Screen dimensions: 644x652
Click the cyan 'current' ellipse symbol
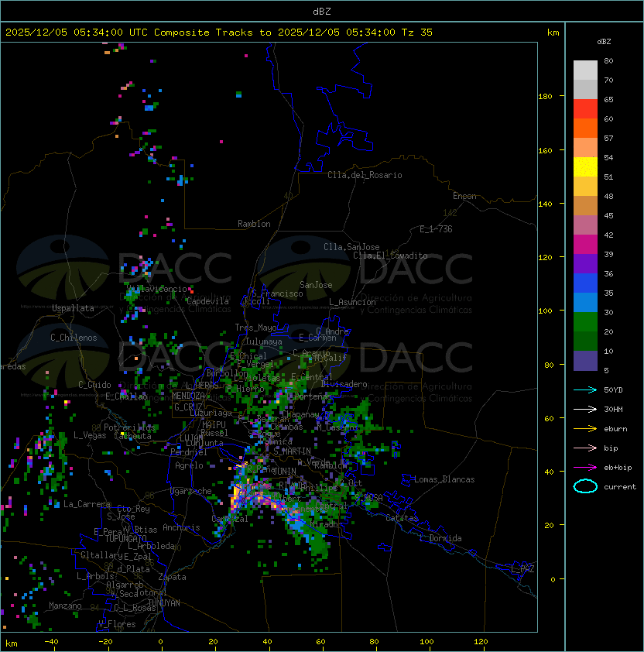(x=585, y=486)
